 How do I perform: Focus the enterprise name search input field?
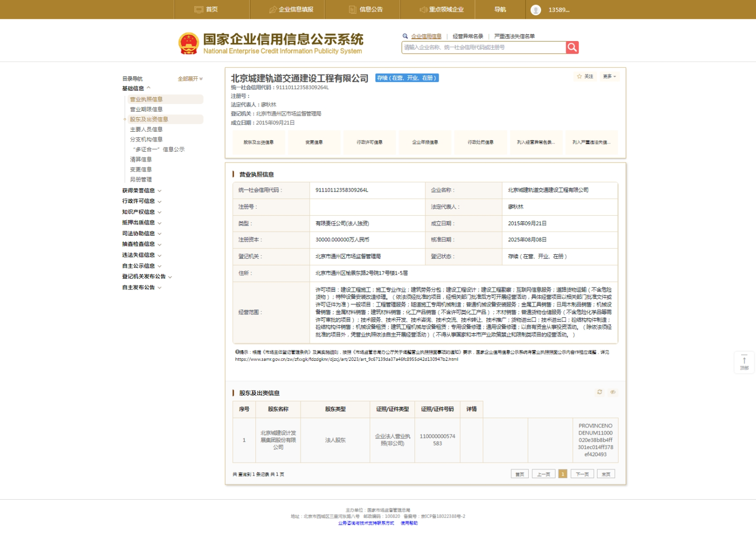[484, 48]
